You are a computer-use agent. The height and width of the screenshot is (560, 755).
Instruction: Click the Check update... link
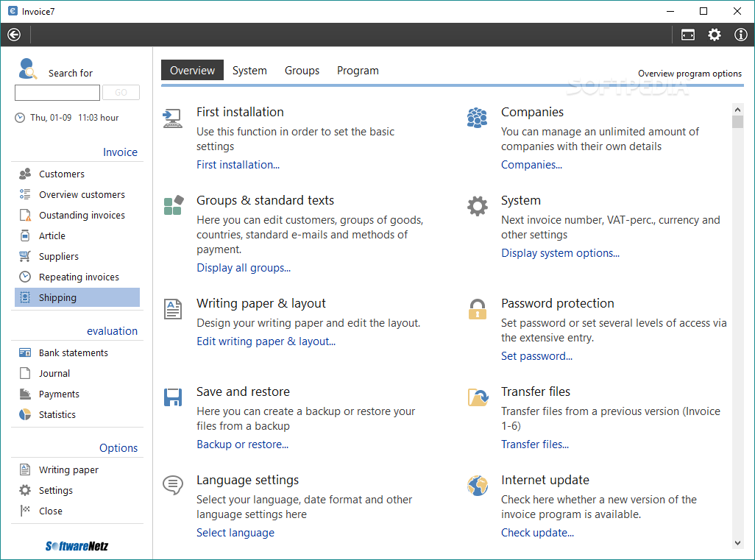(x=537, y=533)
